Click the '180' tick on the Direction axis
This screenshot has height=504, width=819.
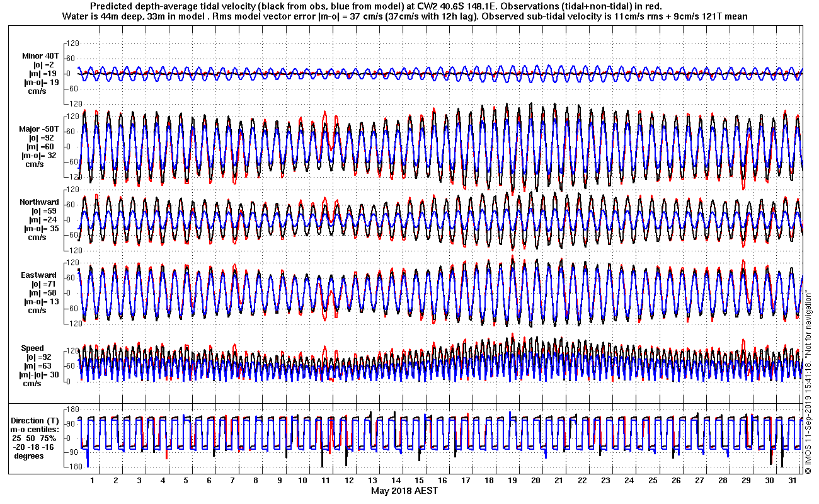(x=71, y=411)
